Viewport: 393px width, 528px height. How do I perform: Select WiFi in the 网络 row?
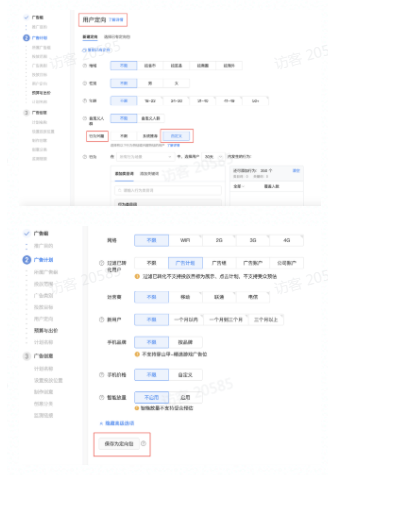185,240
